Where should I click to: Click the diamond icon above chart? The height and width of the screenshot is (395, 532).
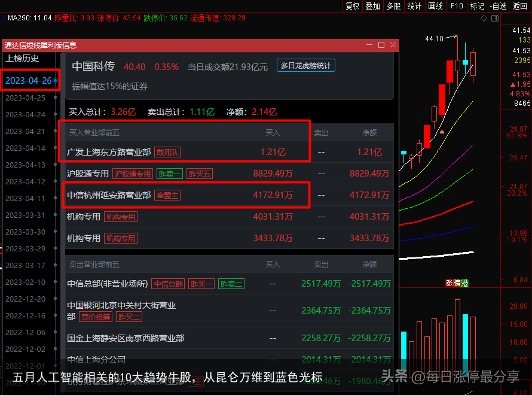(484, 19)
